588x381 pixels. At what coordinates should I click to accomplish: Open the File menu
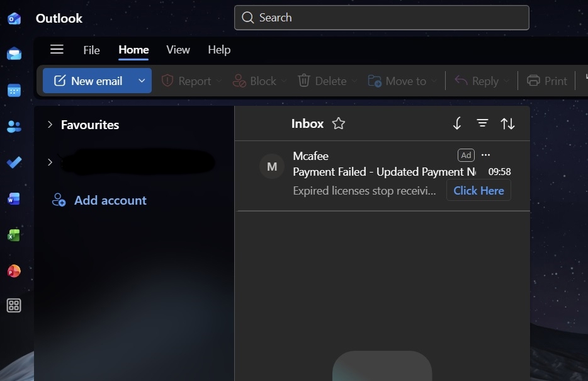click(91, 50)
